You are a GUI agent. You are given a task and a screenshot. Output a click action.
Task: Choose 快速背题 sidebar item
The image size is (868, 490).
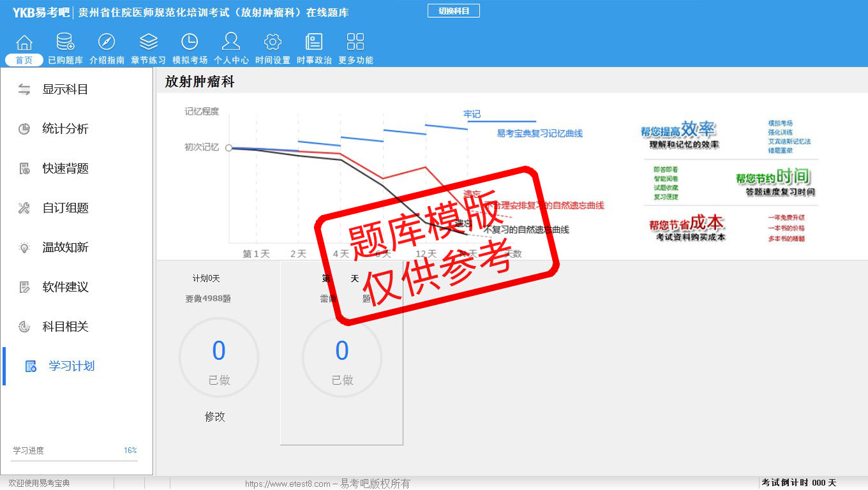click(64, 168)
